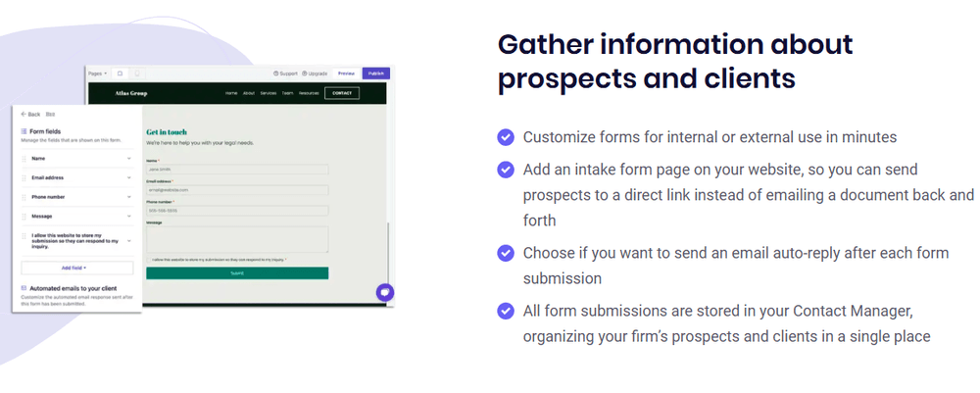Screen dimensions: 980x393
Task: Expand the Message field chevron
Action: click(128, 216)
